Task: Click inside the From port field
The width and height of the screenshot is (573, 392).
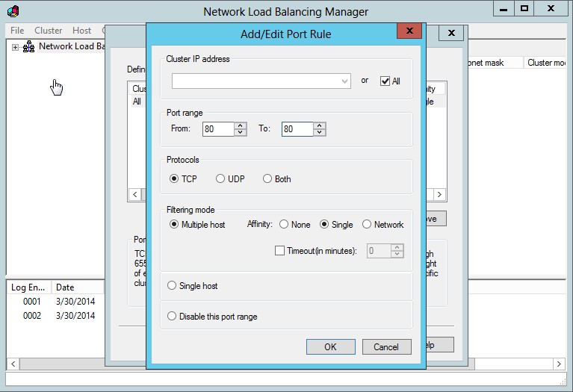Action: [217, 129]
